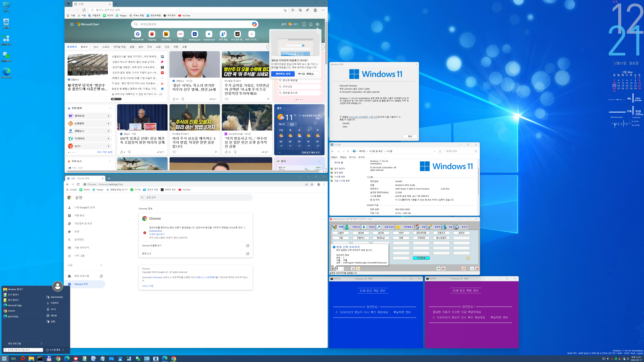Viewport: 644px width, 362px height.
Task: Click the red heart favorites icon on taskbar
Action: [x=76, y=358]
